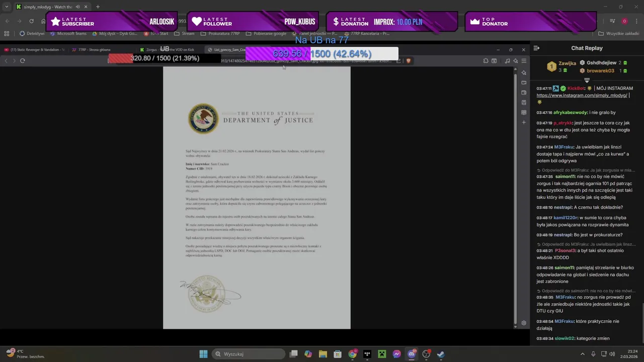
Task: Open the bookmarks book icon in Opera sidebar
Action: (524, 113)
